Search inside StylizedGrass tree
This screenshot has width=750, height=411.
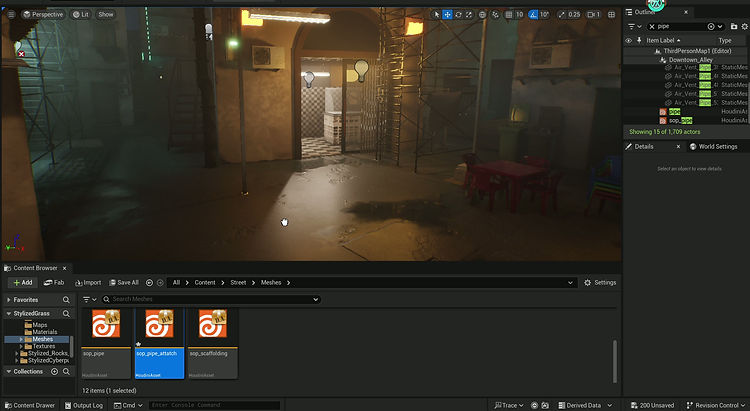[66, 314]
